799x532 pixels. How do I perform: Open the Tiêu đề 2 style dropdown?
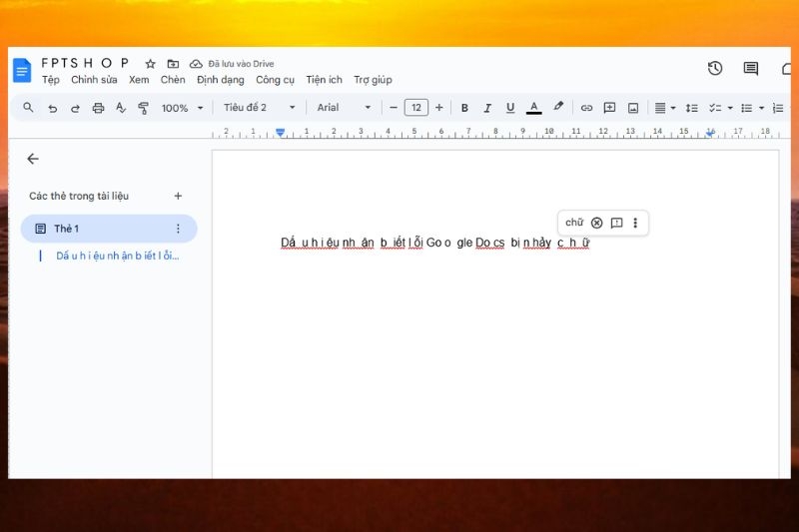(x=259, y=108)
